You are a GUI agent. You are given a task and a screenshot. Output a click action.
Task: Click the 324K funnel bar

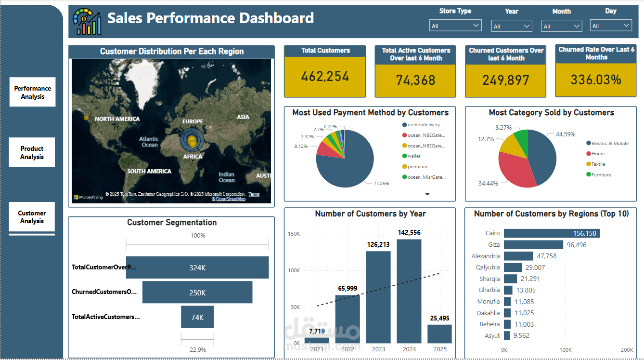pyautogui.click(x=197, y=267)
